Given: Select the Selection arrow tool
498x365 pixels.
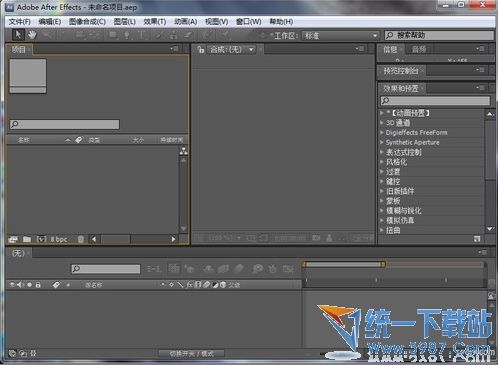Looking at the screenshot, I should click(18, 35).
